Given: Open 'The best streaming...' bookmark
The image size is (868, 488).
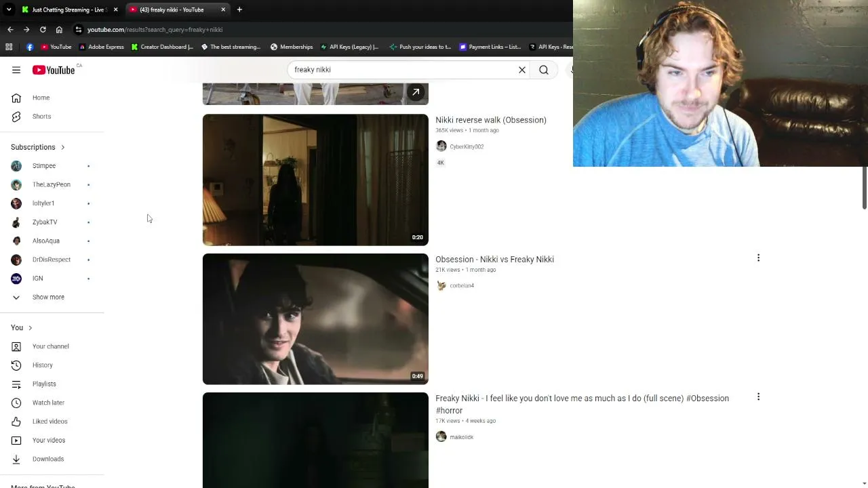Looking at the screenshot, I should tap(231, 47).
